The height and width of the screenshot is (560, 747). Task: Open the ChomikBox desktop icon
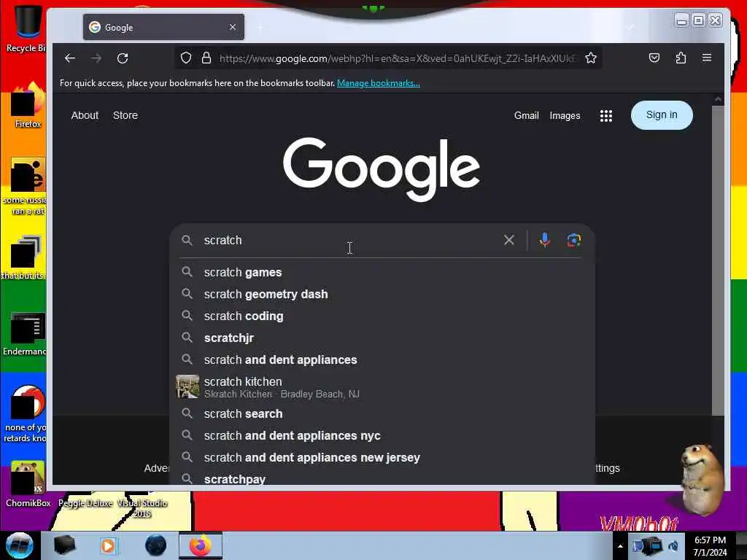[28, 484]
